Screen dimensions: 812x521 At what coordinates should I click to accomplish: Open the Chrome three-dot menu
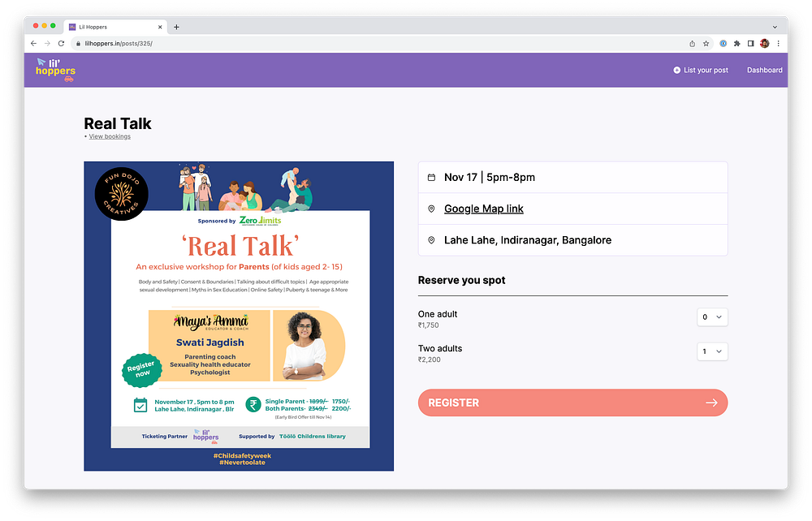(x=779, y=44)
